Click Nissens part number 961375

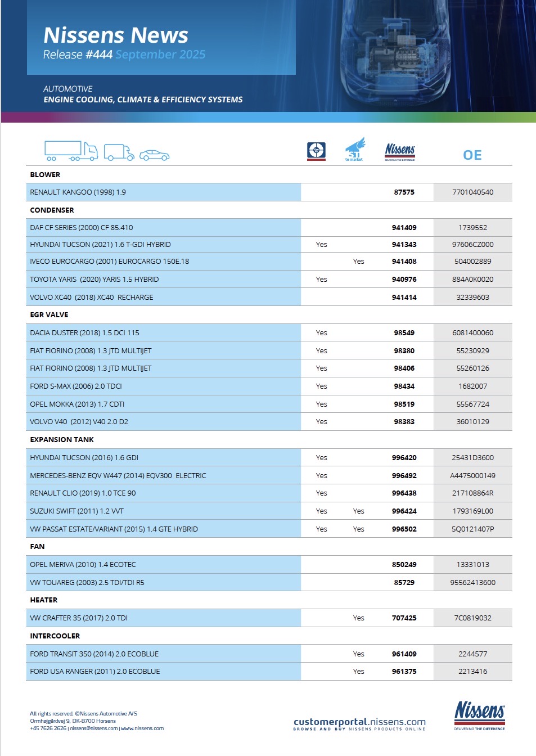tap(404, 672)
